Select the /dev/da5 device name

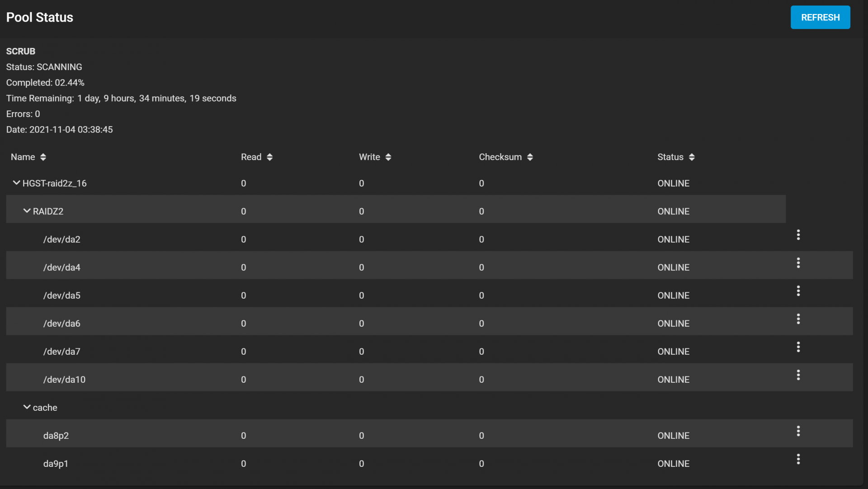[x=61, y=296]
